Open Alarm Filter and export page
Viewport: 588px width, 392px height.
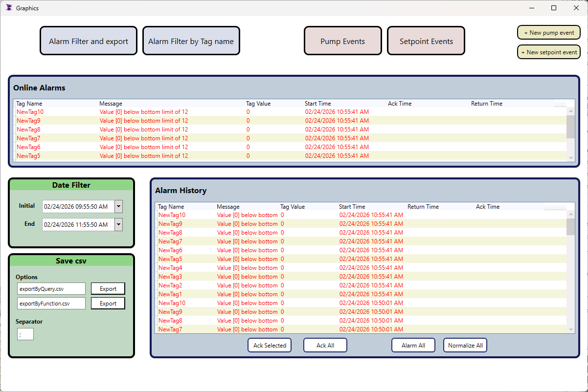89,41
